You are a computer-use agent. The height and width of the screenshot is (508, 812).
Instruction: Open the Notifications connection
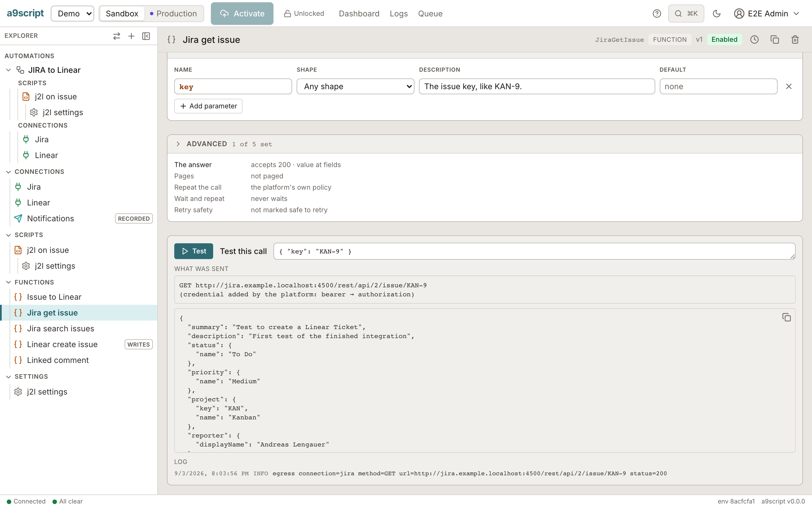(x=50, y=218)
